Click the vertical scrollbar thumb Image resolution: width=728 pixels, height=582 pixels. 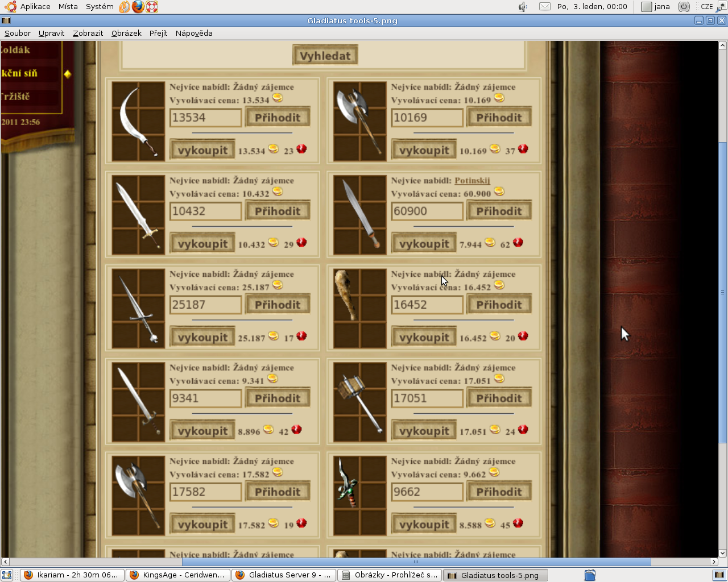[723, 292]
